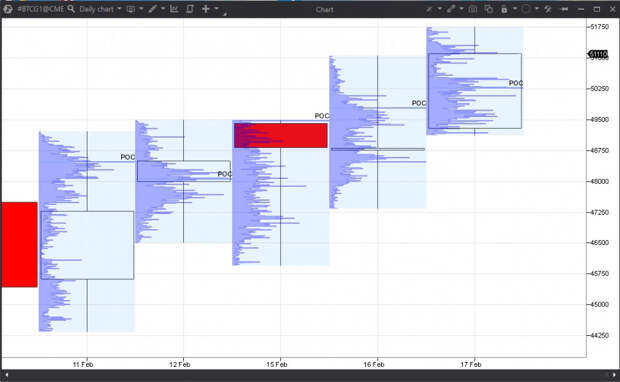Viewport: 620px width, 382px height.
Task: Click the plus add icon in toolbar
Action: coord(206,9)
